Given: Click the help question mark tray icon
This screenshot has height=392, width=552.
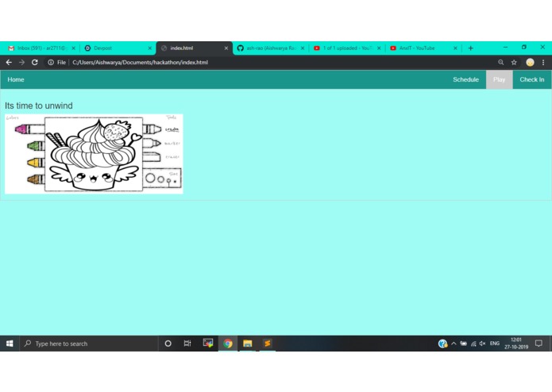Looking at the screenshot, I should coord(442,344).
